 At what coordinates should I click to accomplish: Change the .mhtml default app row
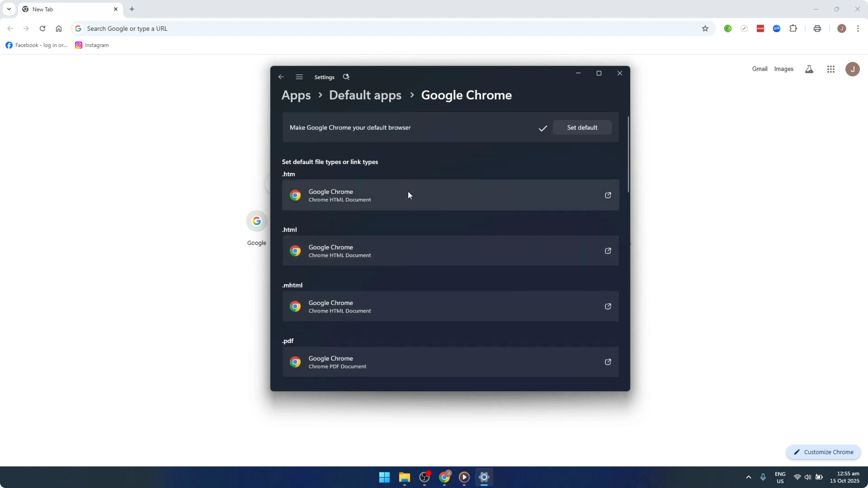coord(451,306)
